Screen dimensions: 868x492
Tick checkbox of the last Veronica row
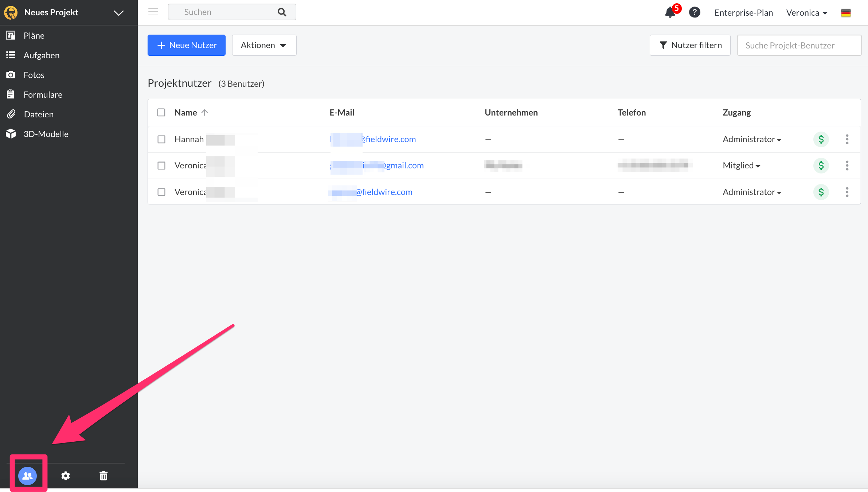click(161, 192)
